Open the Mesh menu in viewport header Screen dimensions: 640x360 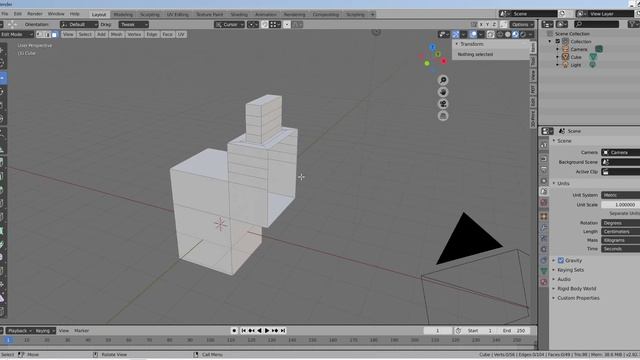[116, 35]
